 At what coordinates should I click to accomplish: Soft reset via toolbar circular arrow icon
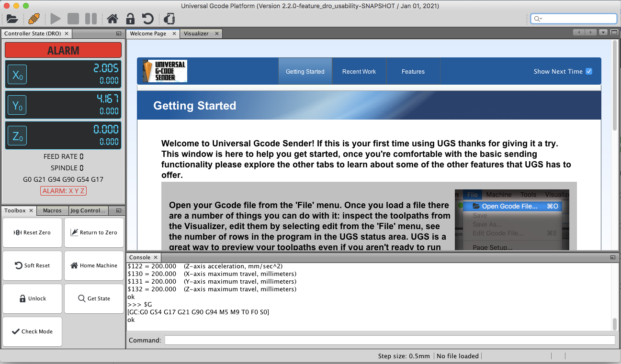click(148, 19)
